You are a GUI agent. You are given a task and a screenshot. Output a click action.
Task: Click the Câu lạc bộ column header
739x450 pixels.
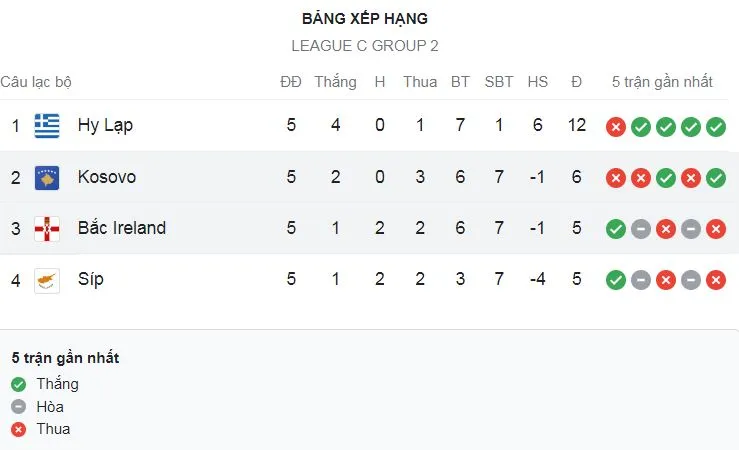point(36,82)
